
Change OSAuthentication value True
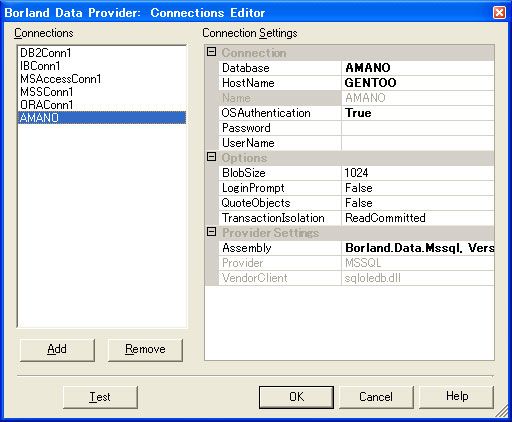coord(418,113)
